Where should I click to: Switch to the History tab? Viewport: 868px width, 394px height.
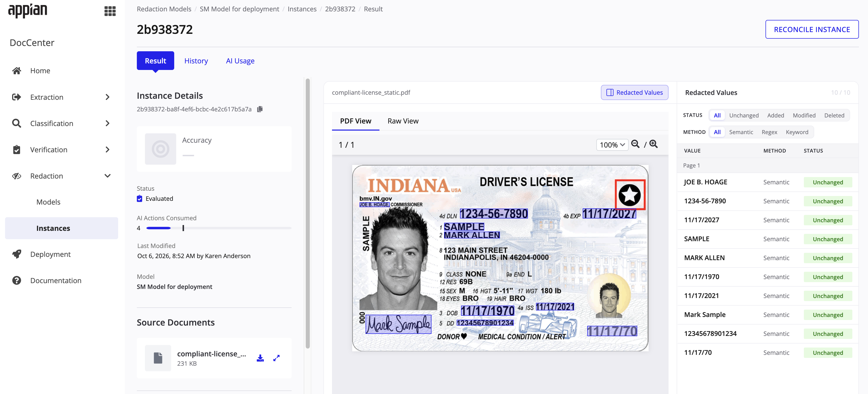(196, 61)
